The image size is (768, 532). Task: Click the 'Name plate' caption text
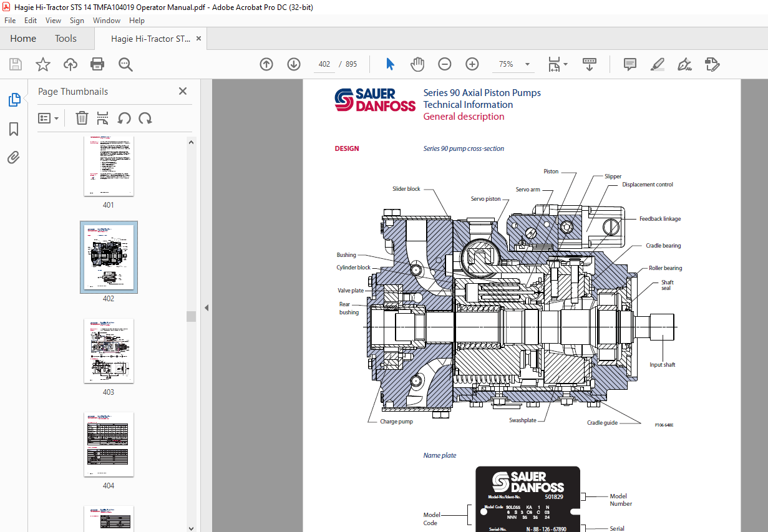point(440,455)
